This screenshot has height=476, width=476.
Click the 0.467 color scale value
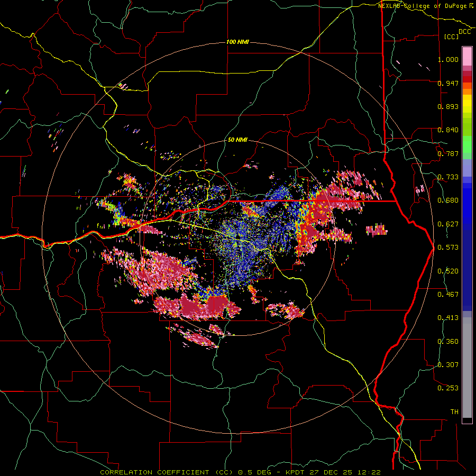tap(448, 295)
